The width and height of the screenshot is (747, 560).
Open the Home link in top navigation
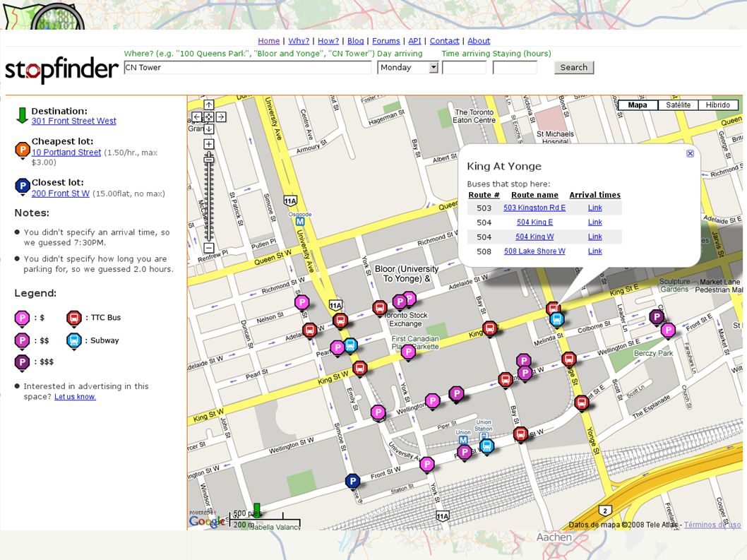(x=269, y=41)
